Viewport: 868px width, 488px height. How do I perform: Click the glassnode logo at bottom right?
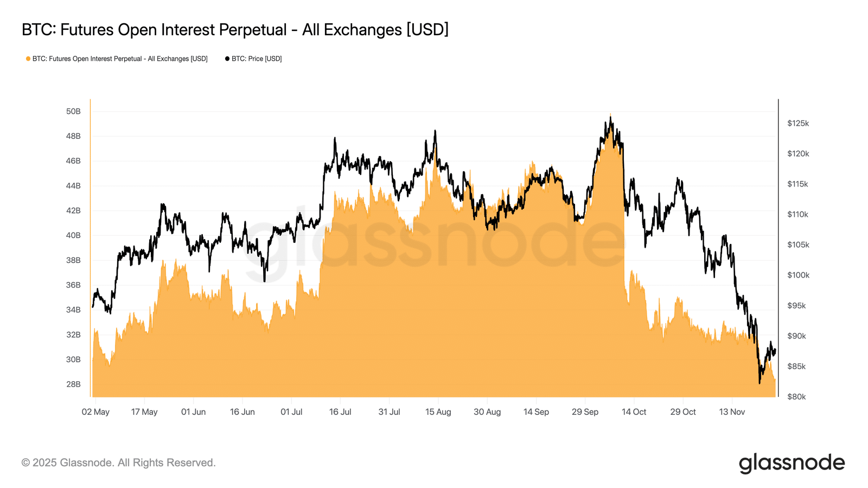[x=792, y=463]
